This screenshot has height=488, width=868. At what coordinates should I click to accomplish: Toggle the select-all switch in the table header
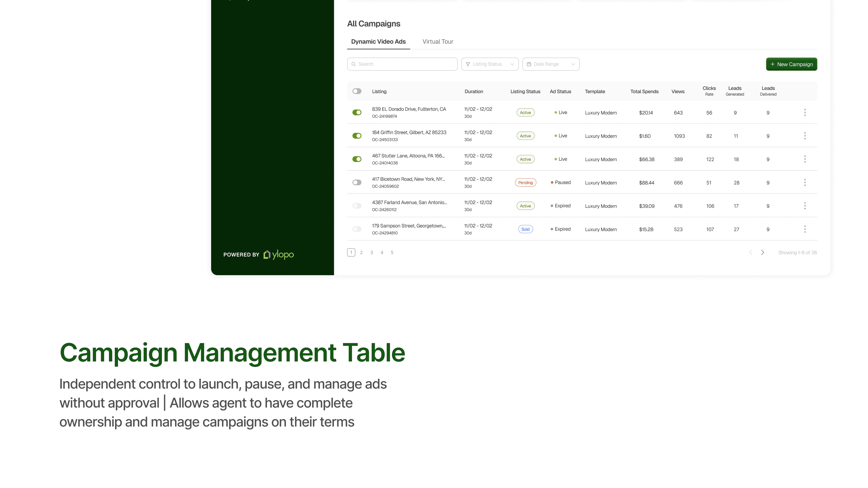click(357, 91)
